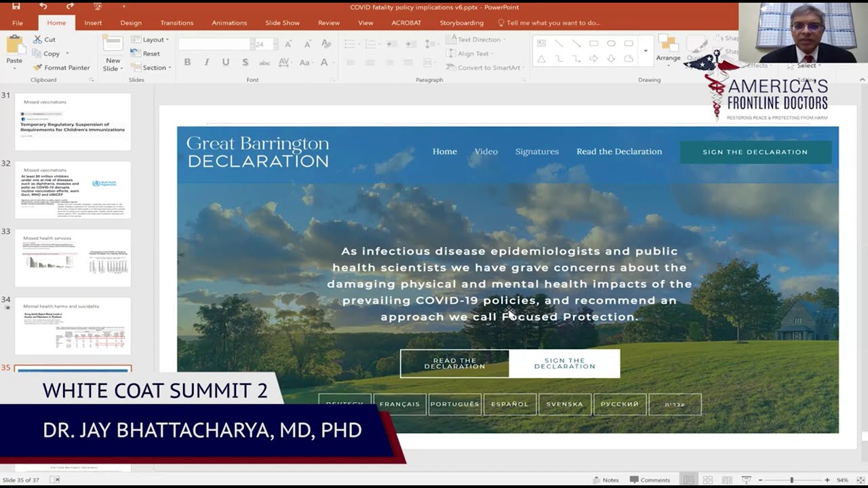This screenshot has height=488, width=868.
Task: Click the Redo arrow icon
Action: click(x=70, y=6)
